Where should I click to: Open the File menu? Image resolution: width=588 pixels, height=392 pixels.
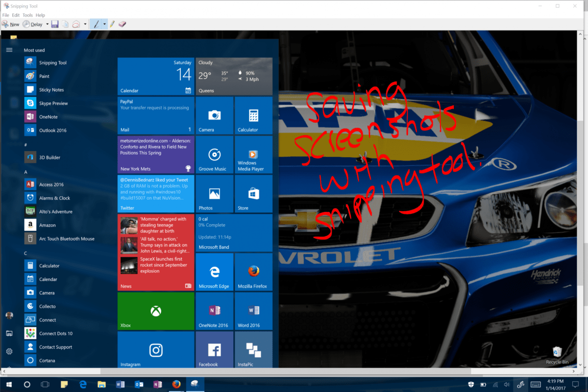pyautogui.click(x=5, y=15)
